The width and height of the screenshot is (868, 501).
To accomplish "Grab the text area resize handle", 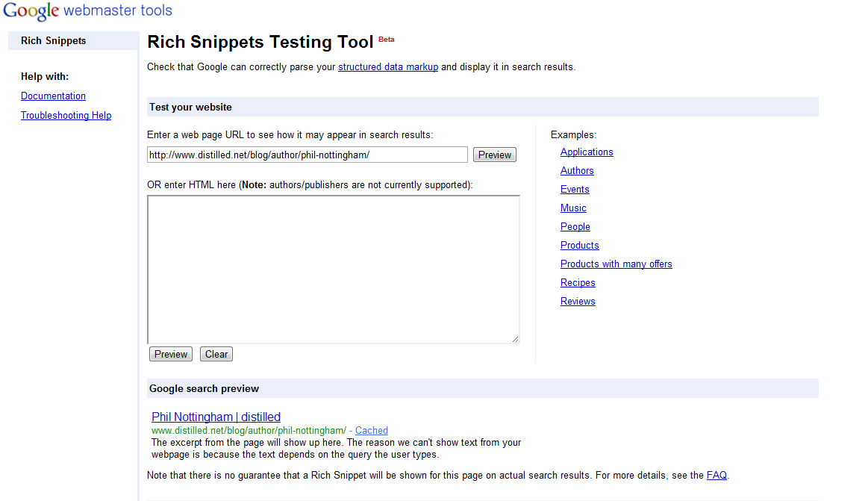I will [516, 340].
